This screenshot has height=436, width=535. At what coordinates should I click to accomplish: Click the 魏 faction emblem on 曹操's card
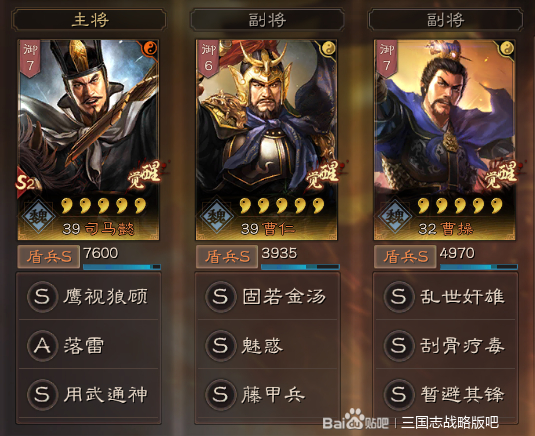pyautogui.click(x=395, y=216)
